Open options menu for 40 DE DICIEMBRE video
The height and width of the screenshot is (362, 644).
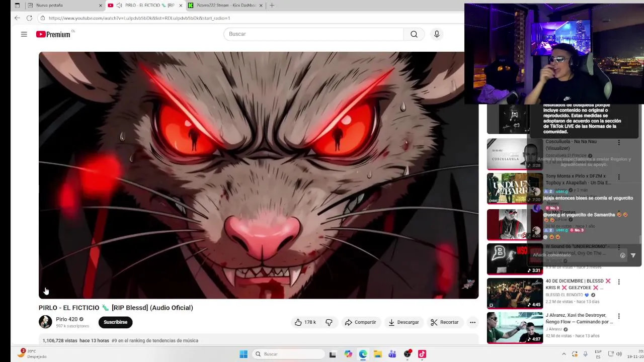619,282
